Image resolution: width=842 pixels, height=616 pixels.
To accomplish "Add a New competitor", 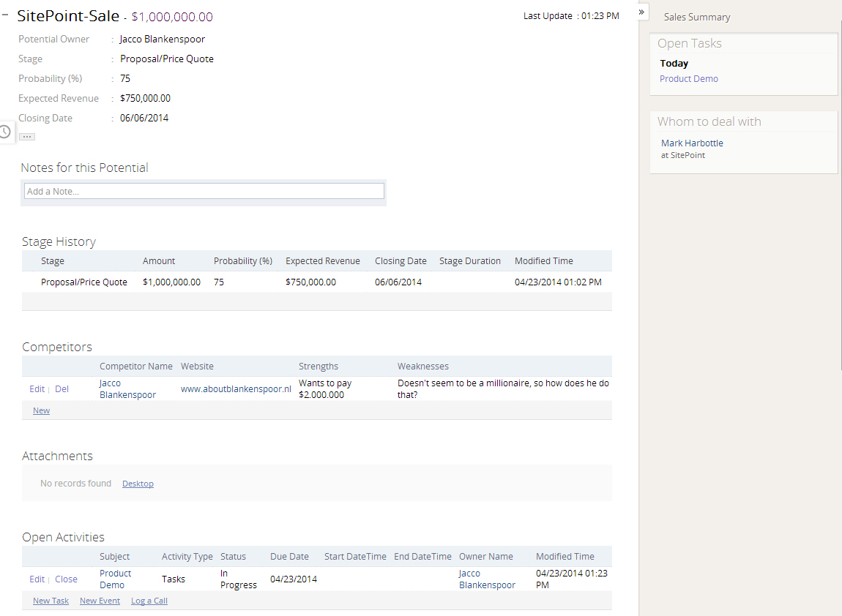I will tap(41, 410).
